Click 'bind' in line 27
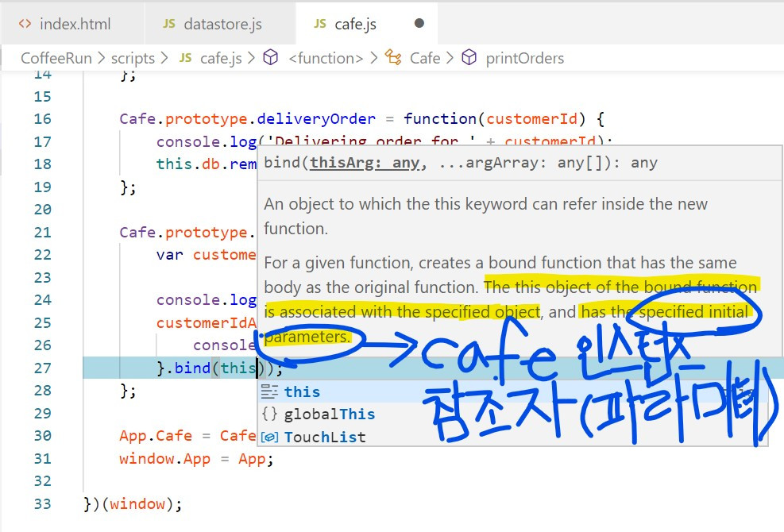This screenshot has height=532, width=784. (192, 368)
